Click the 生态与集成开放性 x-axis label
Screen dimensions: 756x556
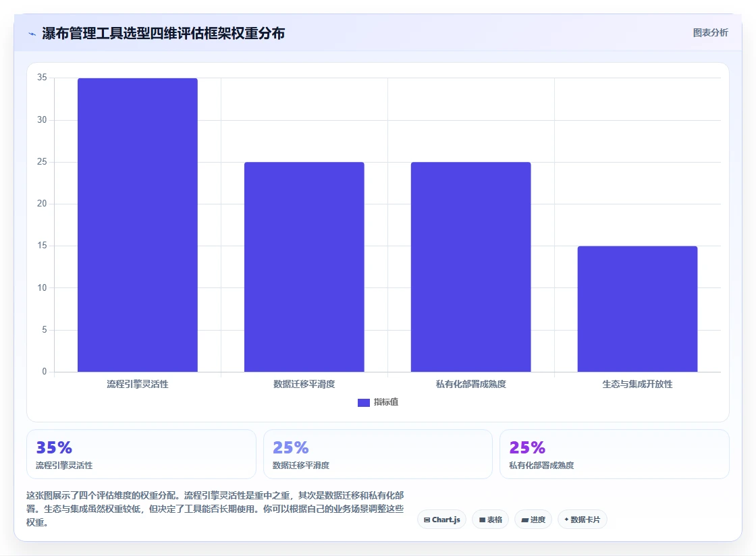(637, 384)
